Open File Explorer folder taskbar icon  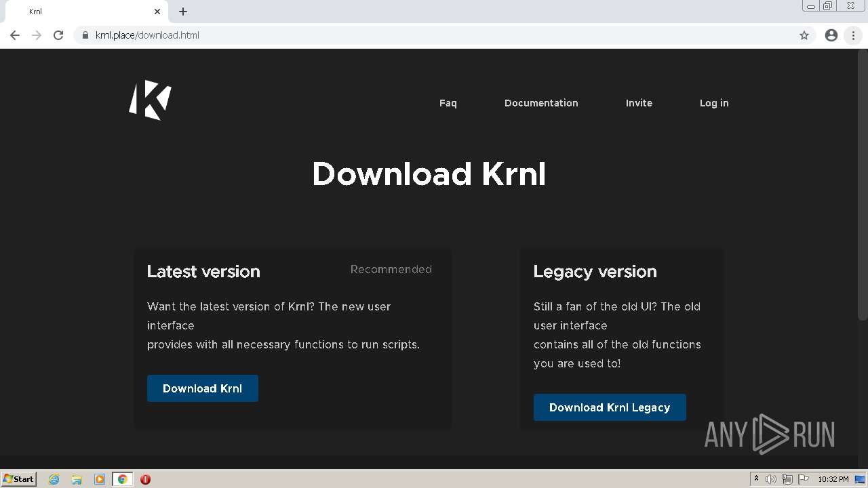pos(77,479)
